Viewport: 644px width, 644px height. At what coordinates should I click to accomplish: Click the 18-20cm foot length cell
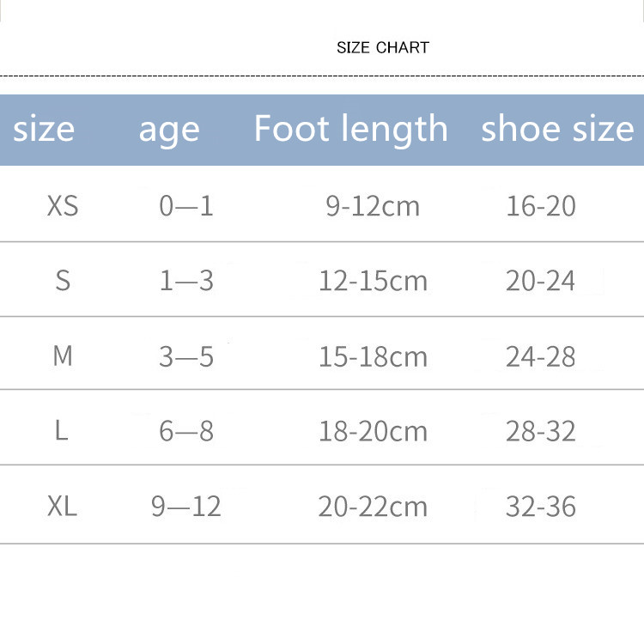373,431
